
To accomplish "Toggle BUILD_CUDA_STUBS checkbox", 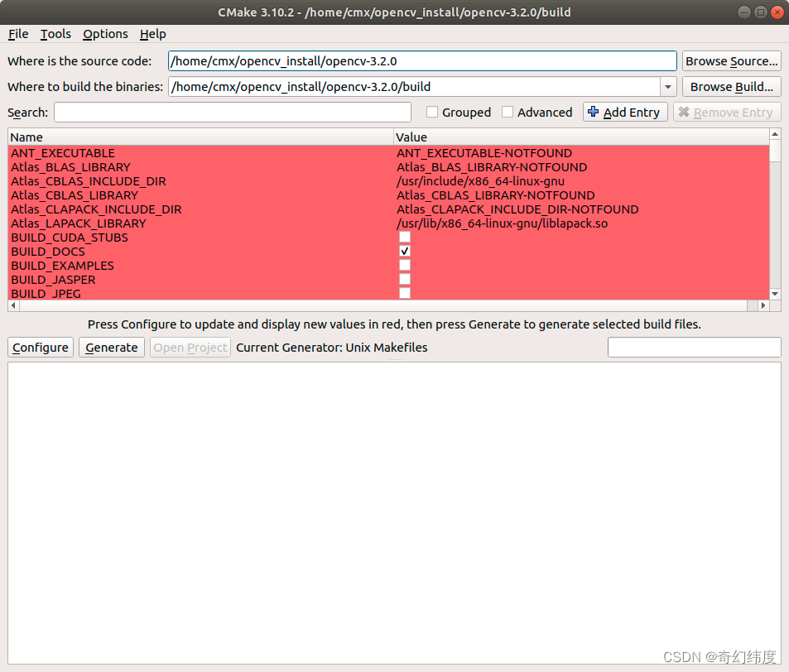I will tap(405, 237).
